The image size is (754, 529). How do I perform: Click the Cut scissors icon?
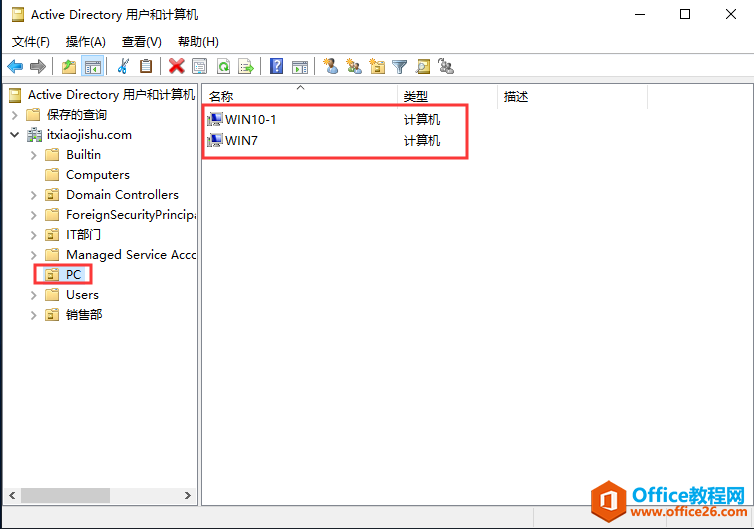[x=124, y=66]
